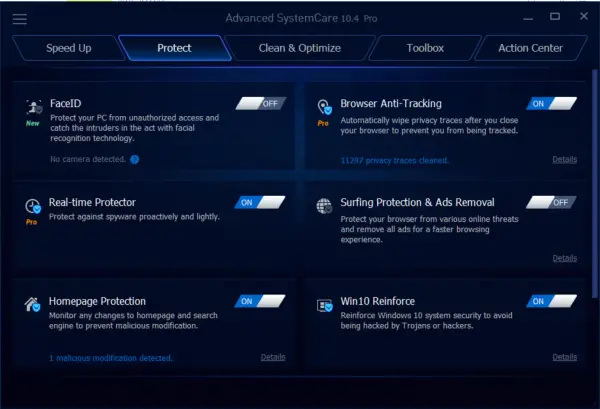
Task: View Details for Win10 Reinforce
Action: tap(565, 357)
